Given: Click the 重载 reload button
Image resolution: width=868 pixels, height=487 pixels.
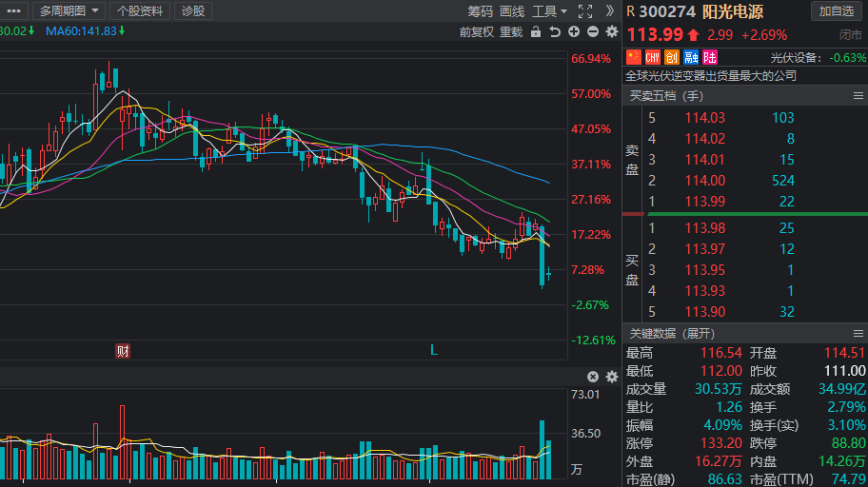Looking at the screenshot, I should (x=511, y=32).
